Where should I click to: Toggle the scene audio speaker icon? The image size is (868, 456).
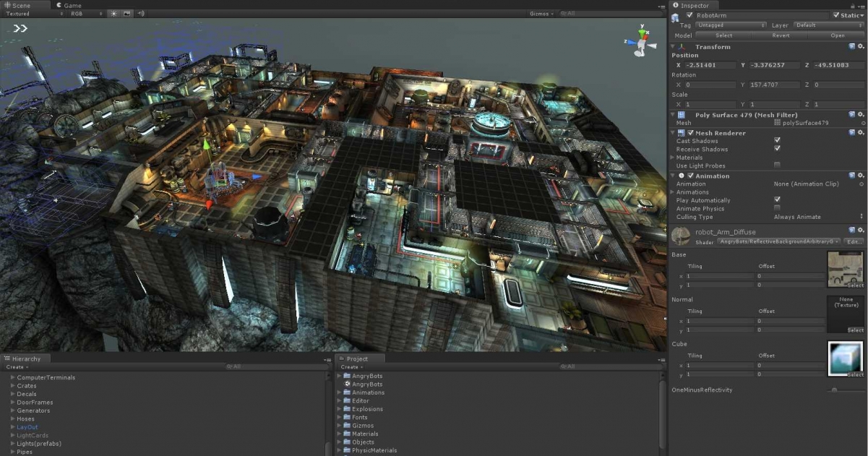click(x=141, y=14)
